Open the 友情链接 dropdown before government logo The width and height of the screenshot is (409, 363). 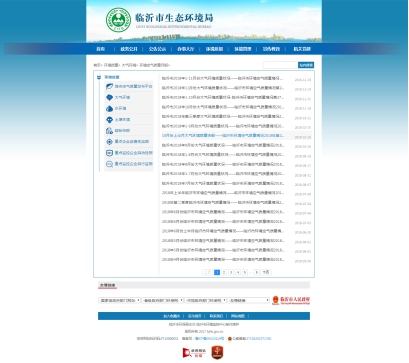point(249,300)
